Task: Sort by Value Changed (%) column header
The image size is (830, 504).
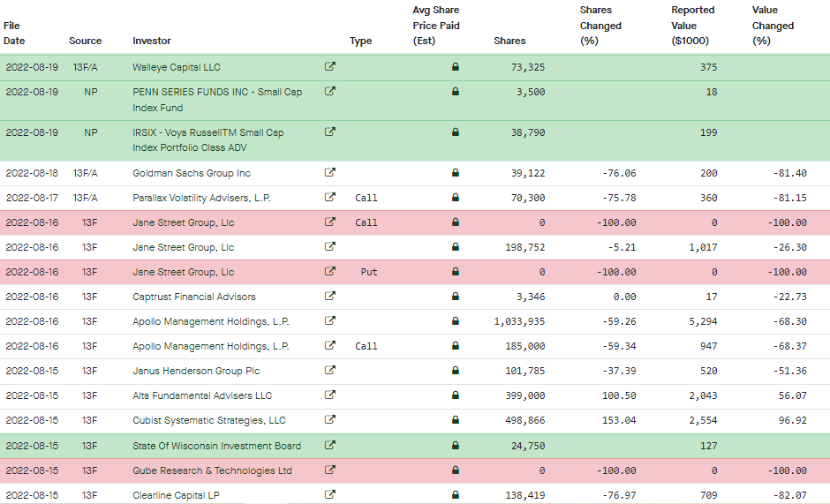Action: (773, 26)
